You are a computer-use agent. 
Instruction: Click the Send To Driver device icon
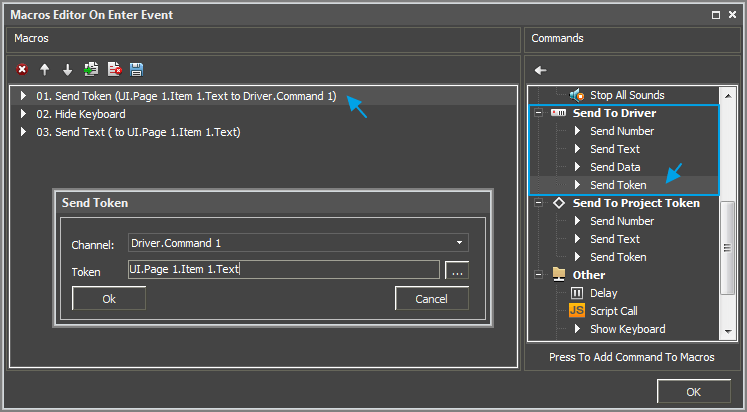pyautogui.click(x=558, y=113)
